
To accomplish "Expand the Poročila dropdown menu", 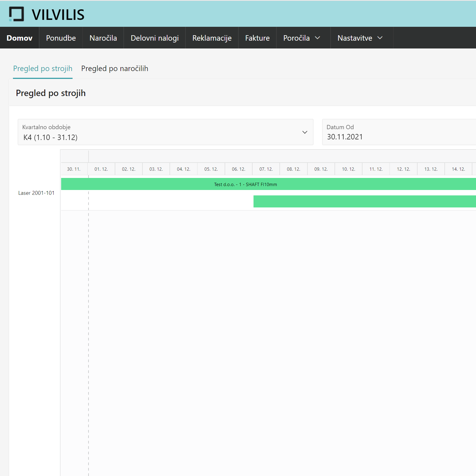I will click(x=301, y=38).
